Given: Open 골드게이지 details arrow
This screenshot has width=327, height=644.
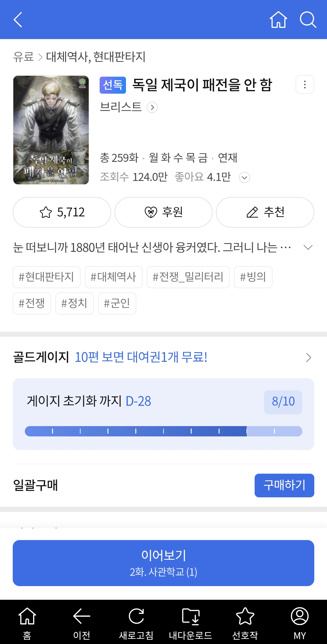Looking at the screenshot, I should [308, 358].
